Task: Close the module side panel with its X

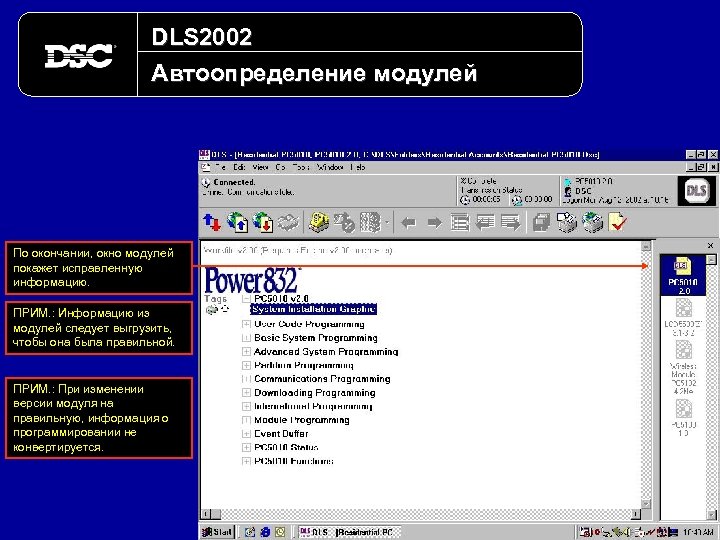Action: tap(710, 246)
